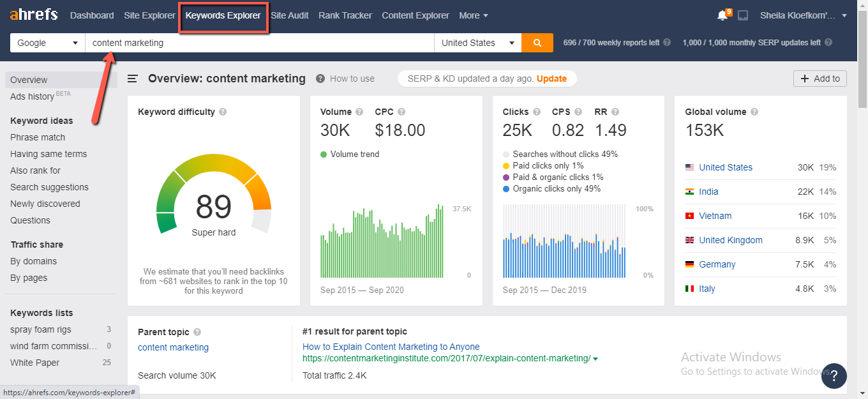Click help icon beside weekly reports left
Screen dimensions: 868x399
667,43
